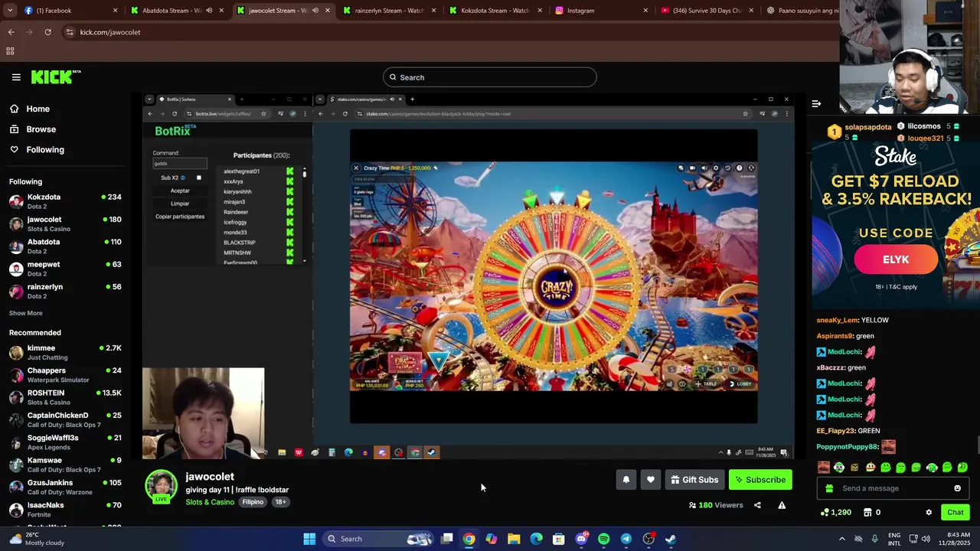Click the live stream video player
The width and height of the screenshot is (980, 551).
pos(468,276)
